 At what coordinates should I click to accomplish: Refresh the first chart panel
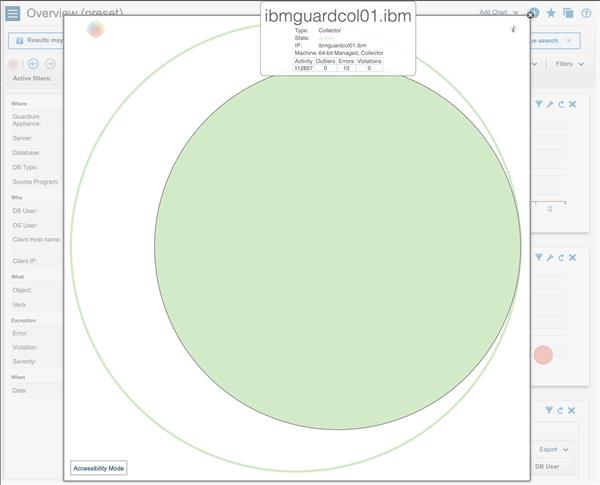tap(561, 104)
